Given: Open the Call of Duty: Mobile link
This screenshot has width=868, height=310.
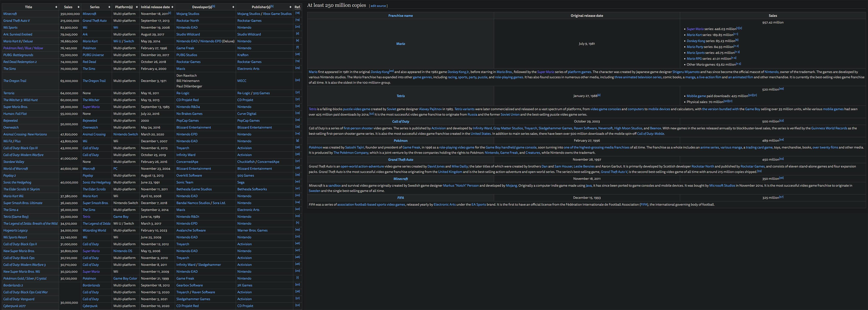Looking at the screenshot, I should click(650, 134).
